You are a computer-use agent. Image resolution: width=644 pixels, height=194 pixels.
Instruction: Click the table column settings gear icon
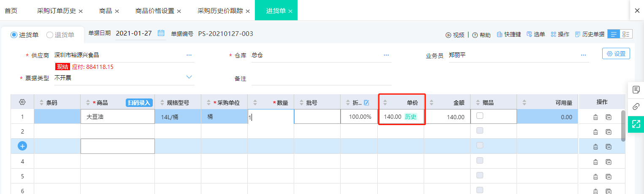coord(23,102)
